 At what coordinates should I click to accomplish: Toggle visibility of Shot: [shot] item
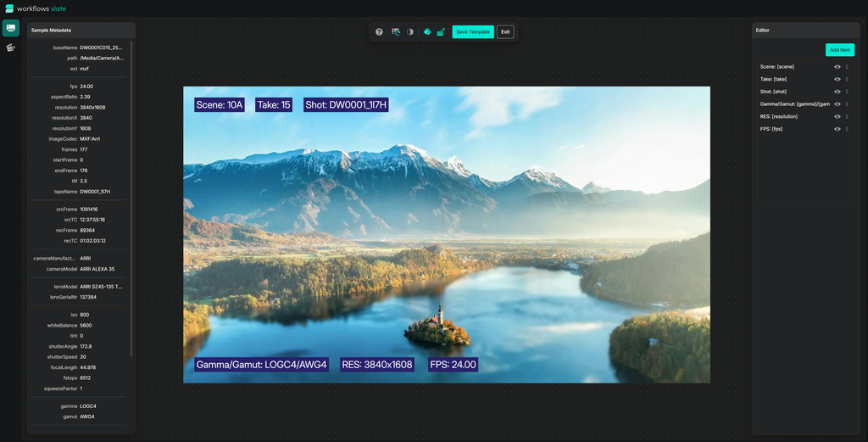837,92
